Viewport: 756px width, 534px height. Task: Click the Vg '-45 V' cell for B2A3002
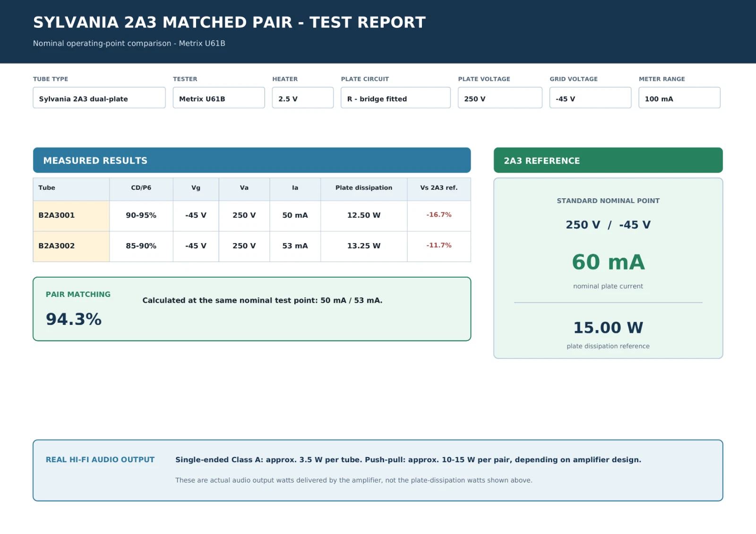pos(196,246)
